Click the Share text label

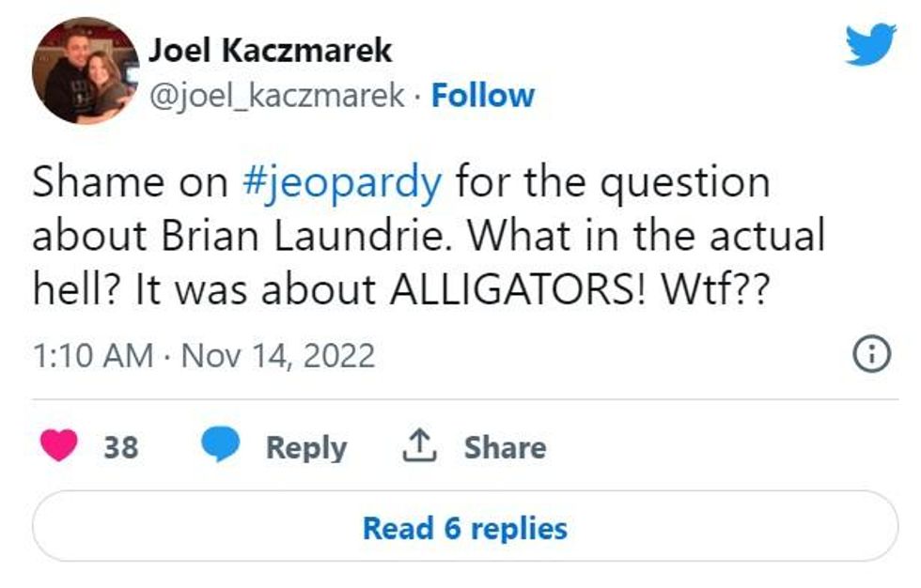click(505, 447)
